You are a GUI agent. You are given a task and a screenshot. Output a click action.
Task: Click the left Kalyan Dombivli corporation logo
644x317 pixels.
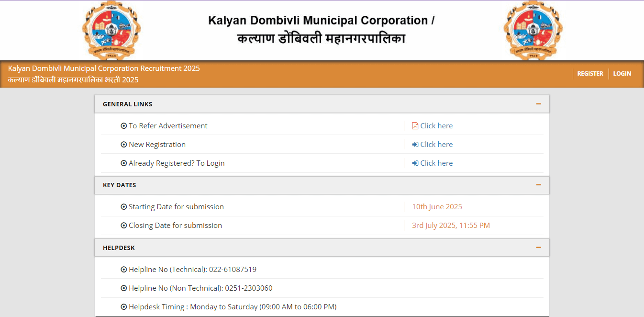(x=111, y=30)
